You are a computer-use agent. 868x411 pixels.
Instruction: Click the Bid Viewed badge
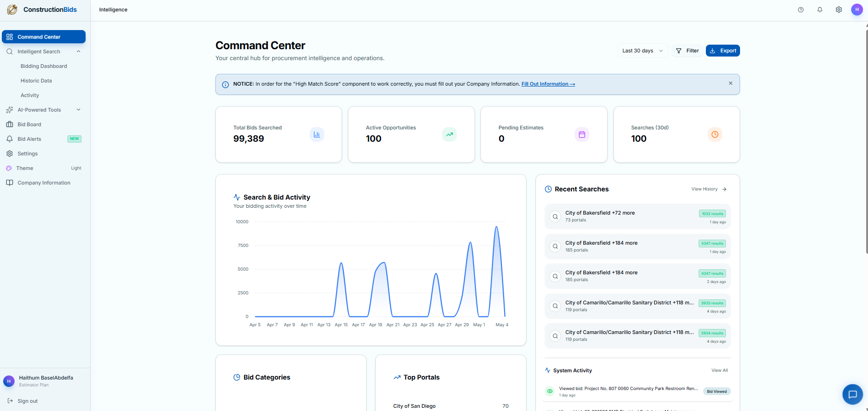(x=717, y=391)
